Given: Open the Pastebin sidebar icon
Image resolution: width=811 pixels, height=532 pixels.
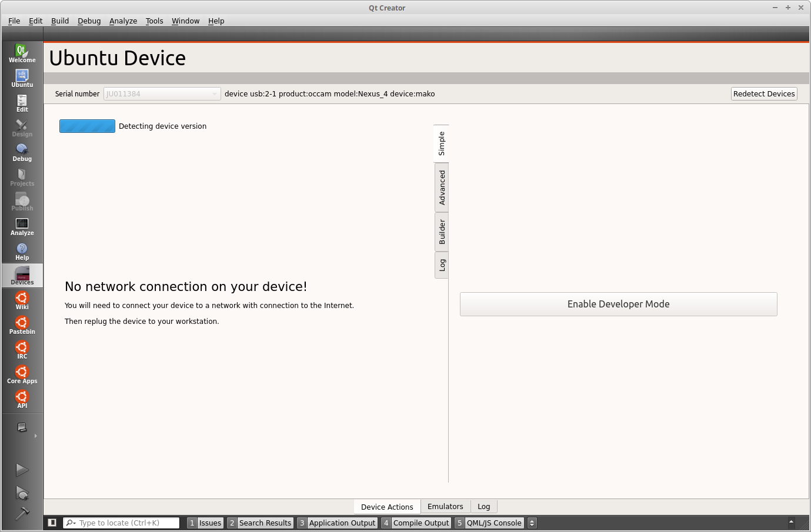Looking at the screenshot, I should pos(22,325).
